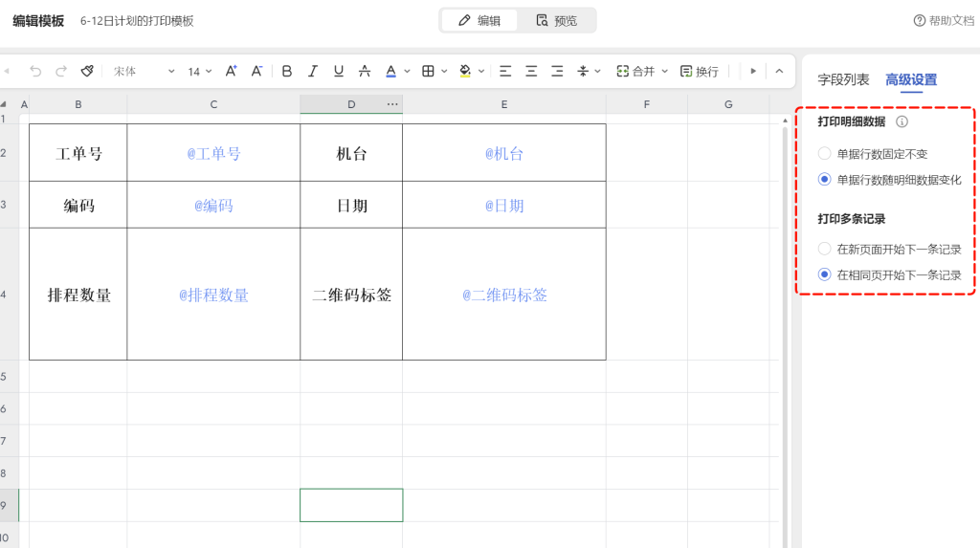
Task: Open the 高级设置 tab
Action: pos(911,80)
